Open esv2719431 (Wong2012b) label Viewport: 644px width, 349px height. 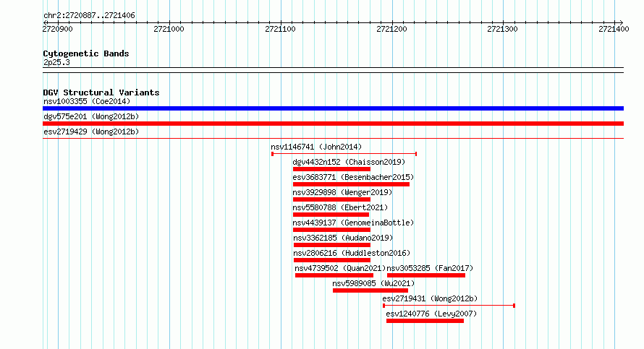(430, 298)
